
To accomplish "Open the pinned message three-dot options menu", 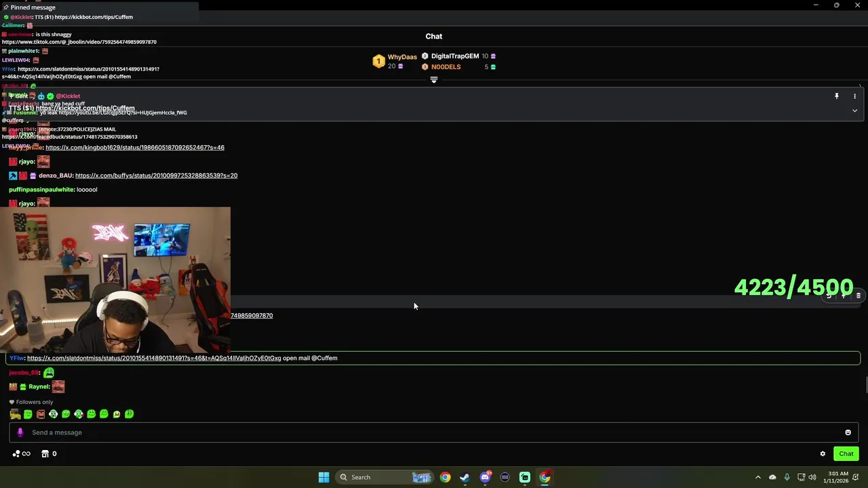I will point(854,96).
